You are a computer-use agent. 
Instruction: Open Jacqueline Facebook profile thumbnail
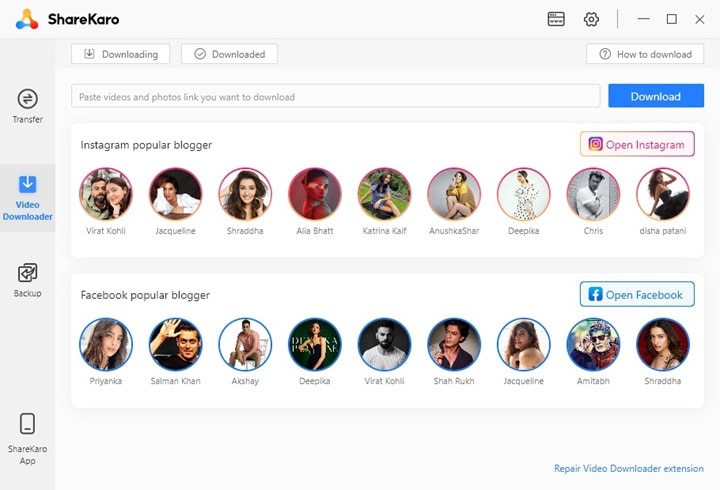pyautogui.click(x=523, y=344)
